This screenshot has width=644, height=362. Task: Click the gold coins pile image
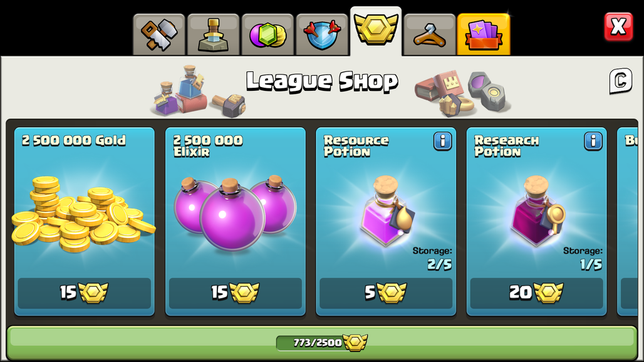83,214
